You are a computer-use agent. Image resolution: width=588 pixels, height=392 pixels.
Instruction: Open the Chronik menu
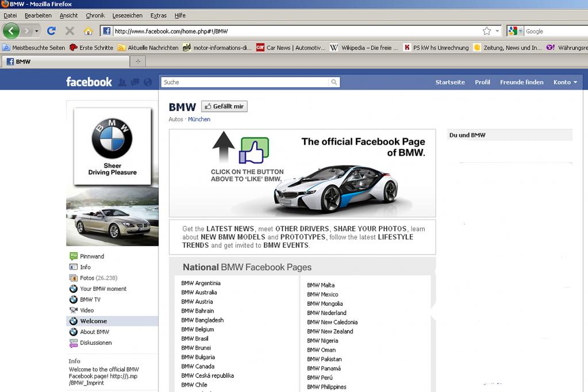[x=95, y=16]
